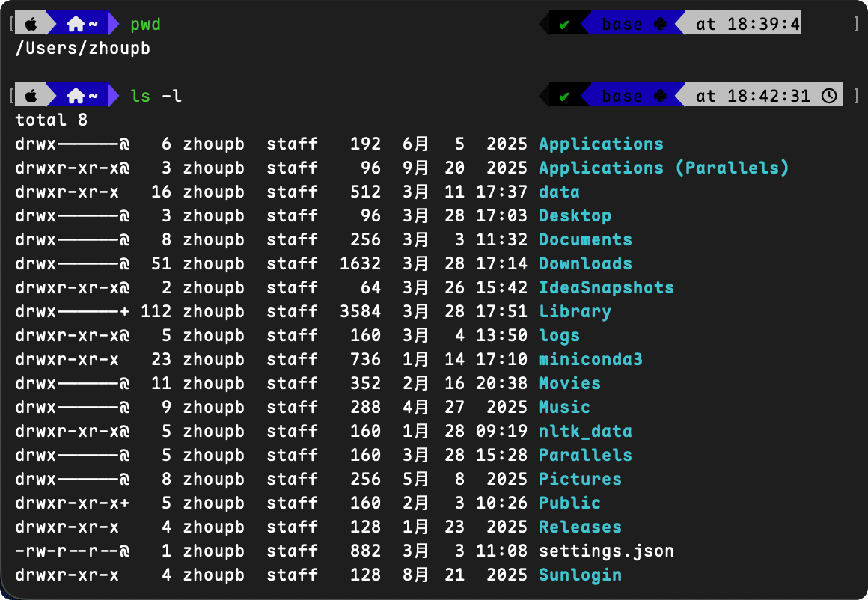Image resolution: width=868 pixels, height=600 pixels.
Task: Click the Apple logo in the pwd prompt
Action: [31, 25]
